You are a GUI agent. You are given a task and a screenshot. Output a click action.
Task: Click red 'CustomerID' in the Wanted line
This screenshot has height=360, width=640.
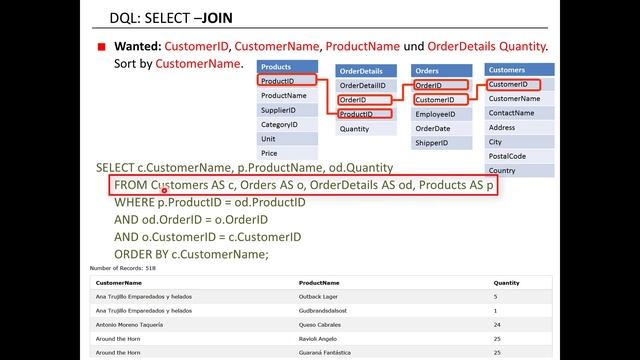[x=196, y=47]
